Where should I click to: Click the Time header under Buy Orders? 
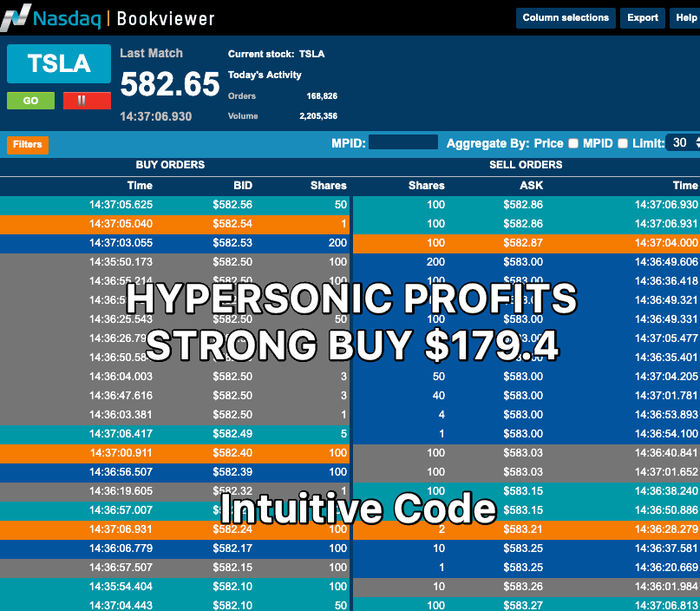click(x=140, y=186)
